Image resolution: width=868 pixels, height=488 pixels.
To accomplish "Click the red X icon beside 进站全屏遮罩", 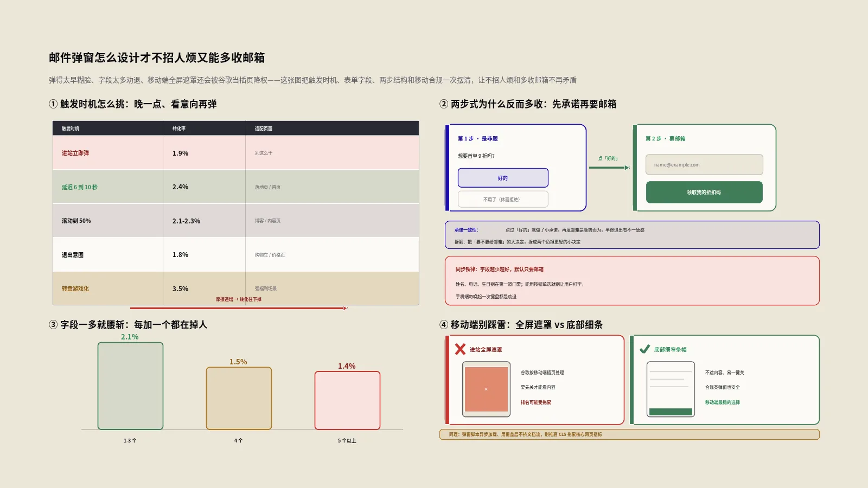I will coord(460,349).
